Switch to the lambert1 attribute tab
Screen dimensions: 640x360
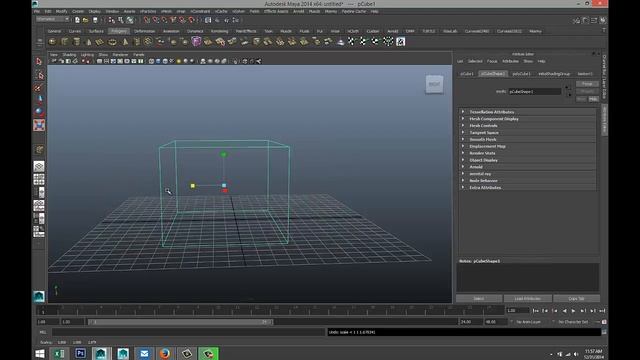[x=584, y=74]
